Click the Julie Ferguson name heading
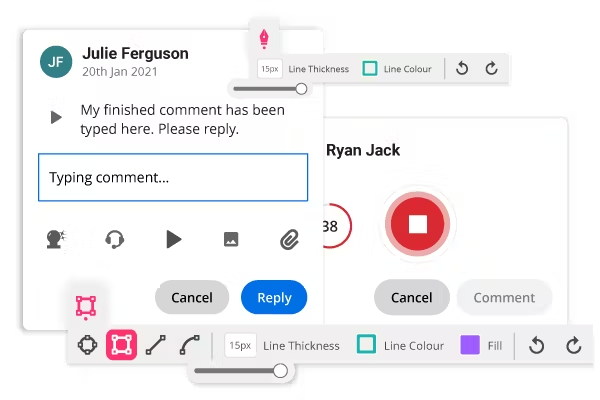This screenshot has height=400, width=600. click(x=135, y=54)
